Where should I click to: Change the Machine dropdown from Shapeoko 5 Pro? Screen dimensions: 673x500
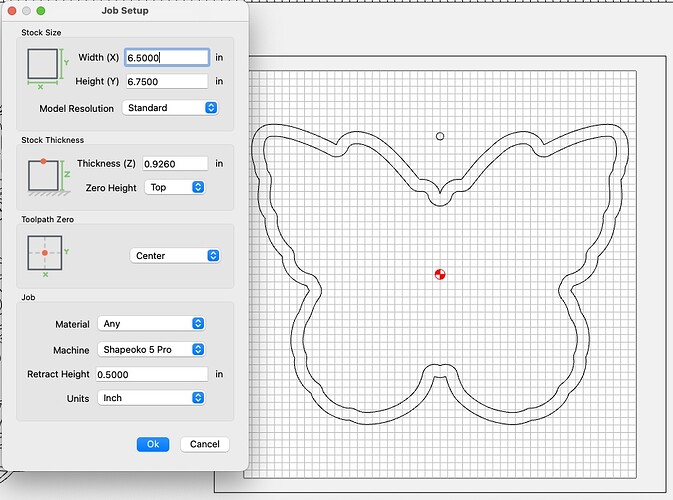[151, 350]
